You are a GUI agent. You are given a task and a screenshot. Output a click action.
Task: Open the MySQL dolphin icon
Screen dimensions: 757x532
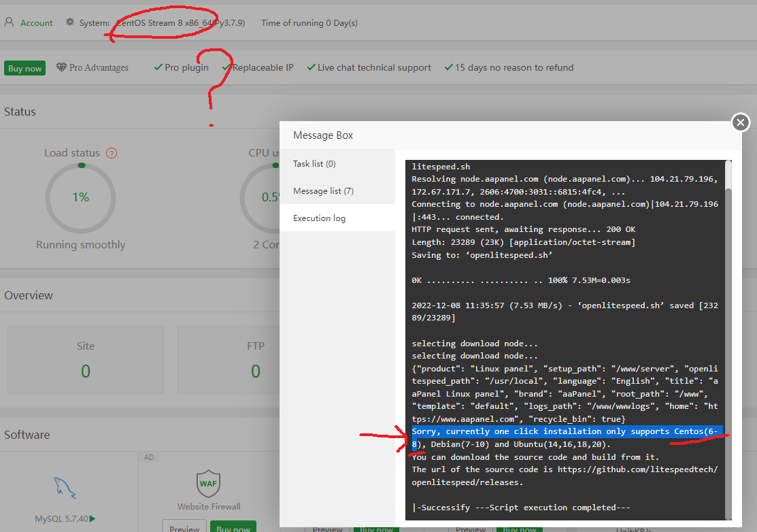tap(65, 487)
